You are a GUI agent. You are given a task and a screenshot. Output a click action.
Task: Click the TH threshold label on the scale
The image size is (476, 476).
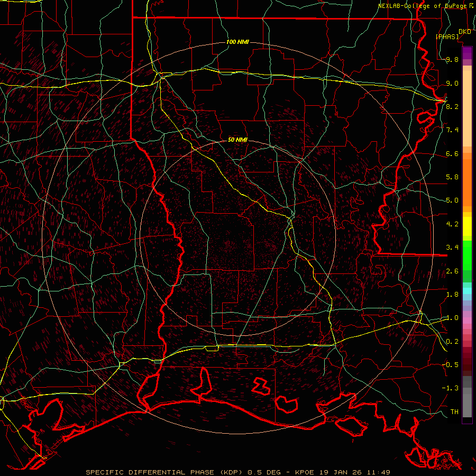coord(454,412)
